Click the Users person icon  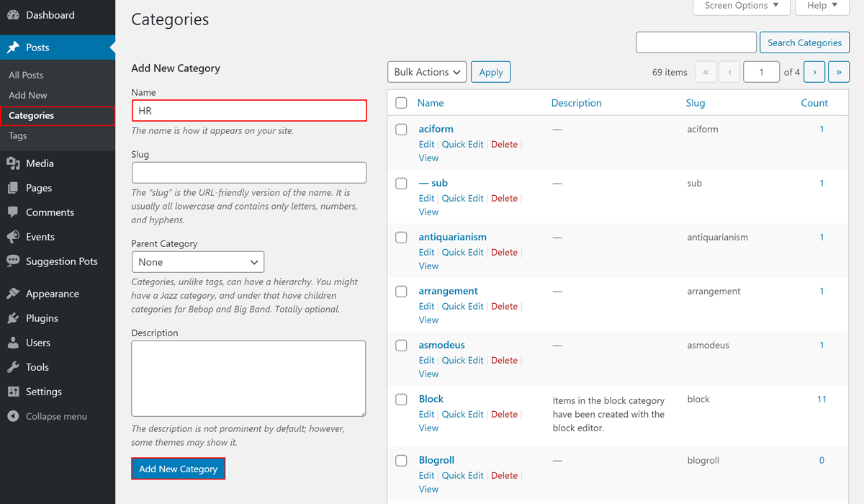click(13, 343)
